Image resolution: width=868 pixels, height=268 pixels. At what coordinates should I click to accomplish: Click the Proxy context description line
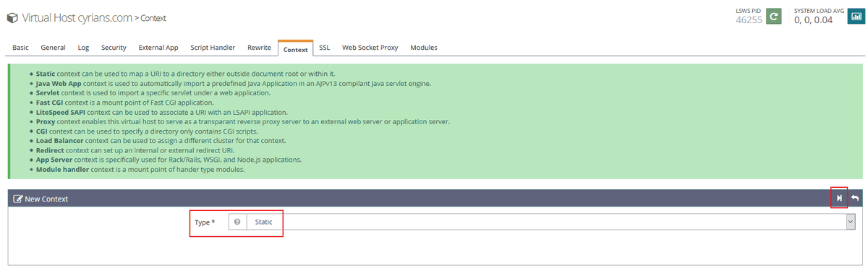[x=242, y=121]
